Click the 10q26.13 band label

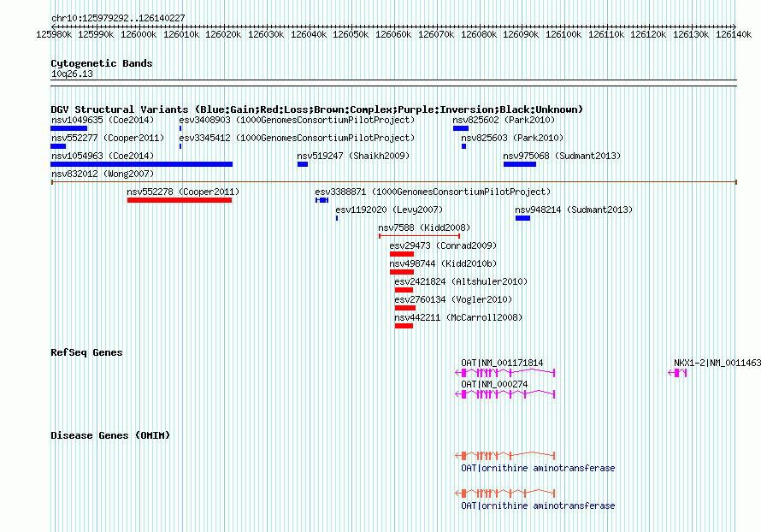coord(72,74)
